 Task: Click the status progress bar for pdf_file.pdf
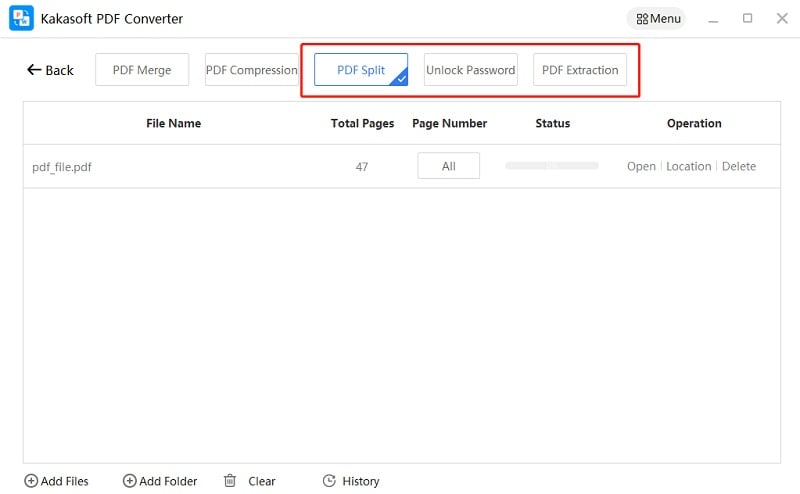(x=552, y=166)
